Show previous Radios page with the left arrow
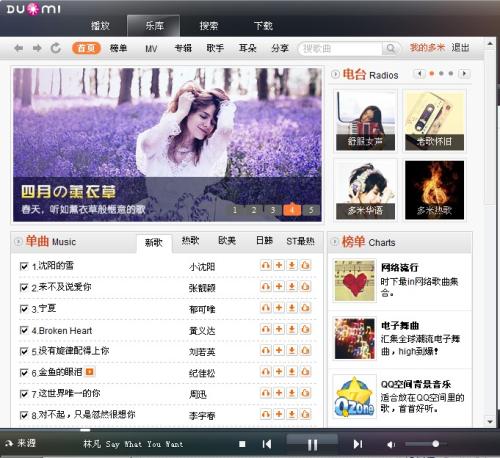 [x=419, y=74]
